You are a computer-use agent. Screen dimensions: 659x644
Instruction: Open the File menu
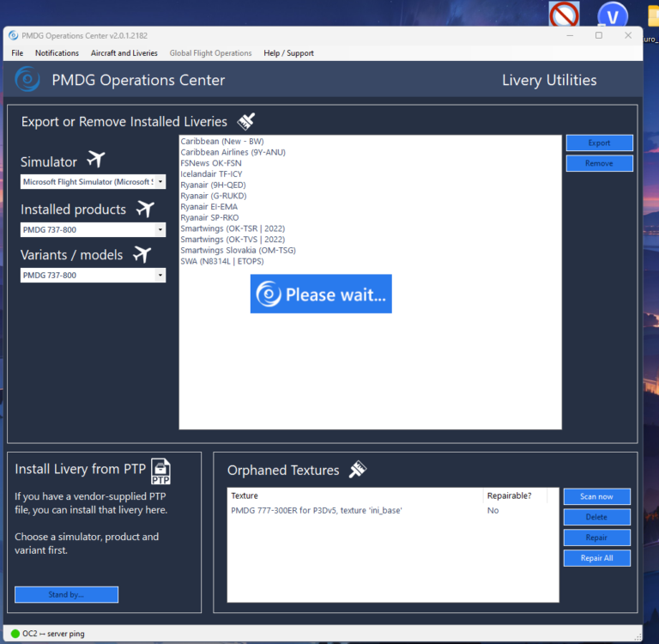17,53
